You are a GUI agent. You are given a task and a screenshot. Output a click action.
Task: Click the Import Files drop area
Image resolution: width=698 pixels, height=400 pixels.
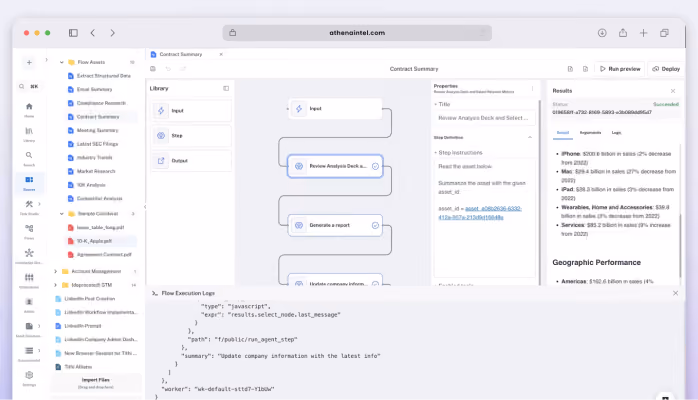coord(96,383)
